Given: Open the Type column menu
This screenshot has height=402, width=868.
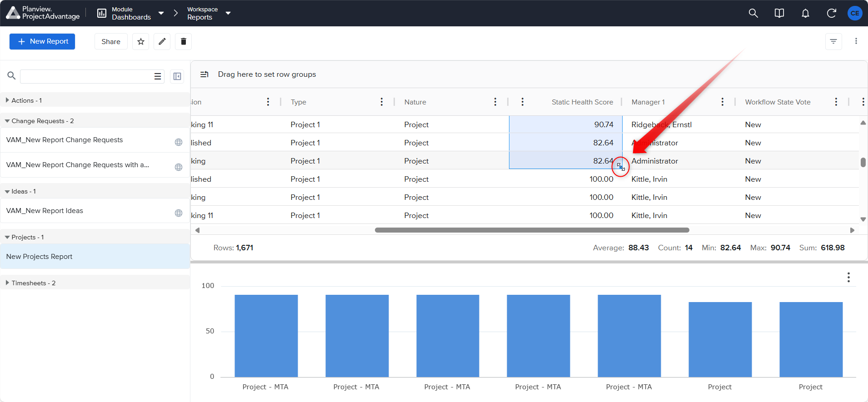Looking at the screenshot, I should [381, 102].
